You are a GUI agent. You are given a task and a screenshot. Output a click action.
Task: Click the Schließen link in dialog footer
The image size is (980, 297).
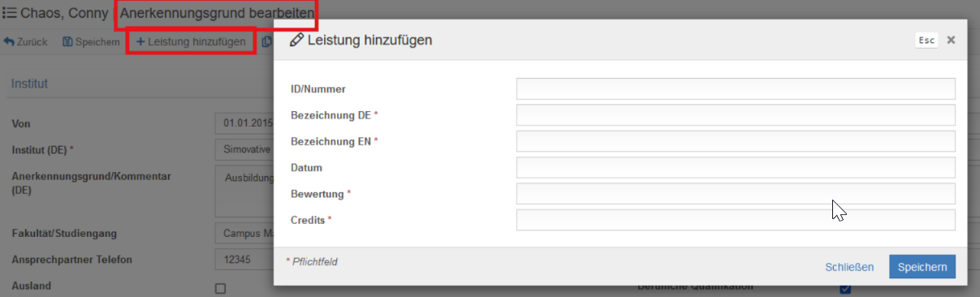click(849, 267)
